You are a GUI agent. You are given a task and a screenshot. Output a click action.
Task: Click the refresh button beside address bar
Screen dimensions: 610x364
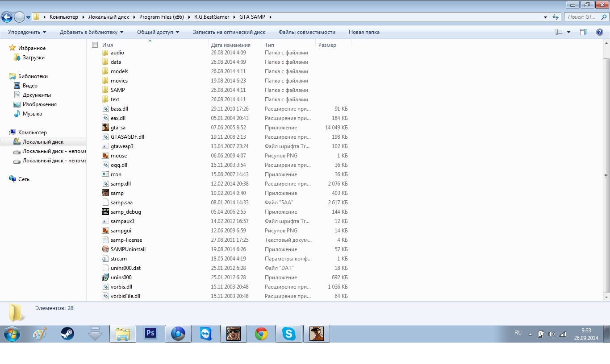[x=556, y=17]
